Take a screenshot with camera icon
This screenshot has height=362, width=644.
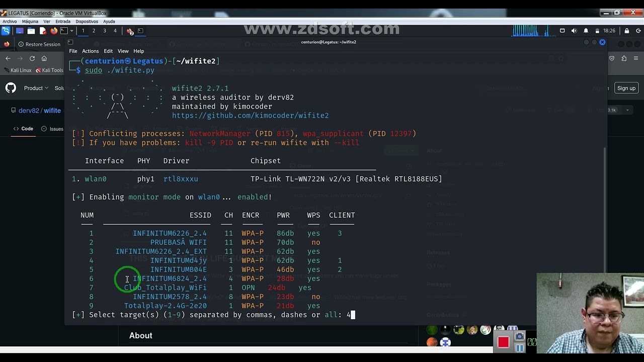(520, 336)
